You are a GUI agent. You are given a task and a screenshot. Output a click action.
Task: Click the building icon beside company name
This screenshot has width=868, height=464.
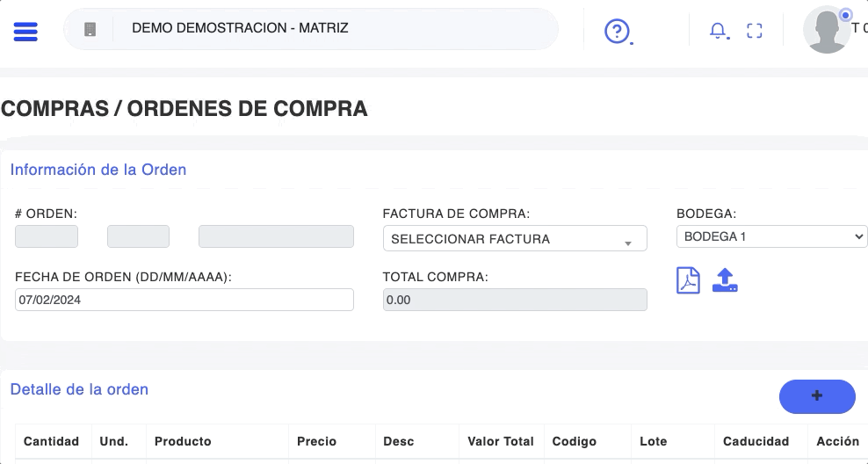point(90,29)
